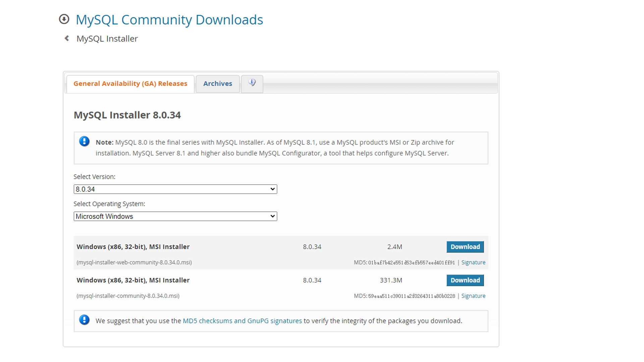Click the Note text about MySQL 8.0 series

point(275,147)
